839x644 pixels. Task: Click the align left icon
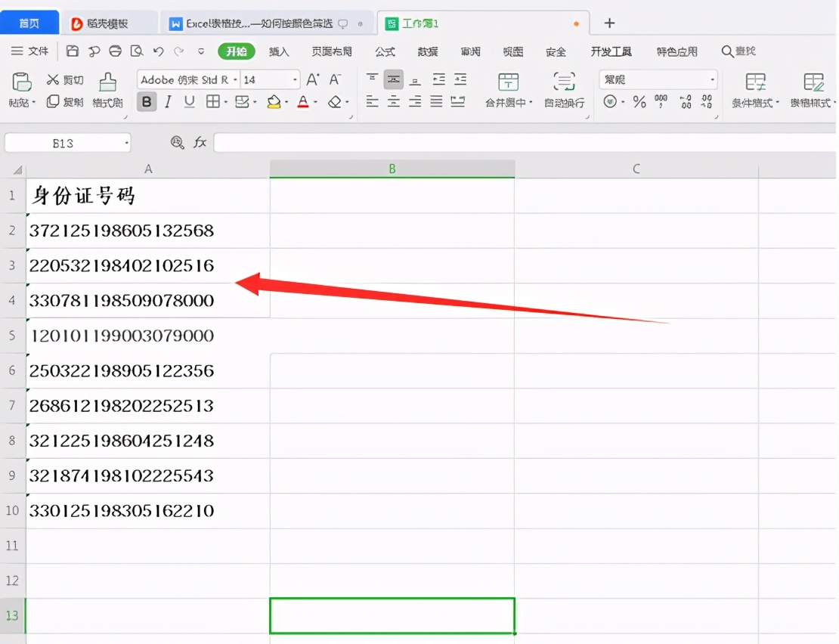[x=372, y=101]
